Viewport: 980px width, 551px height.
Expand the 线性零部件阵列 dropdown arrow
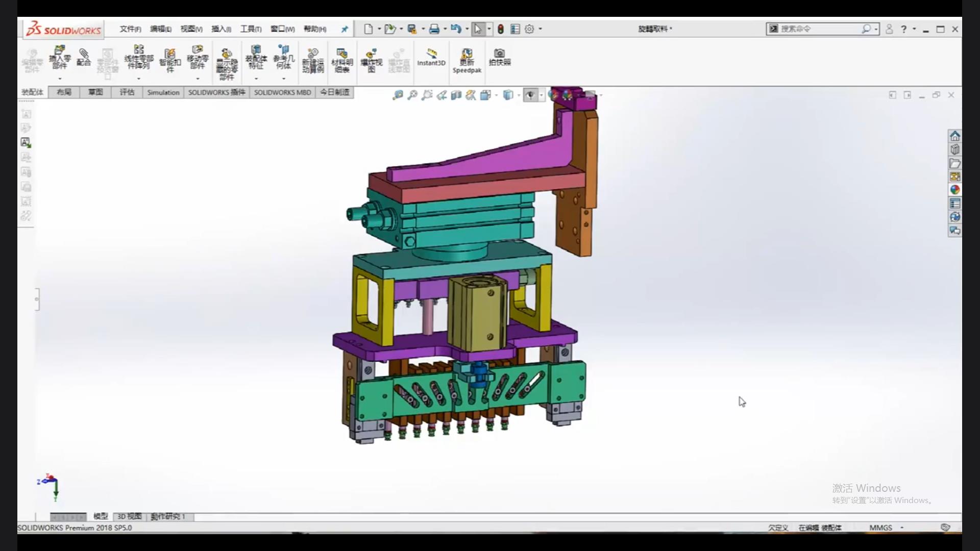click(x=139, y=79)
